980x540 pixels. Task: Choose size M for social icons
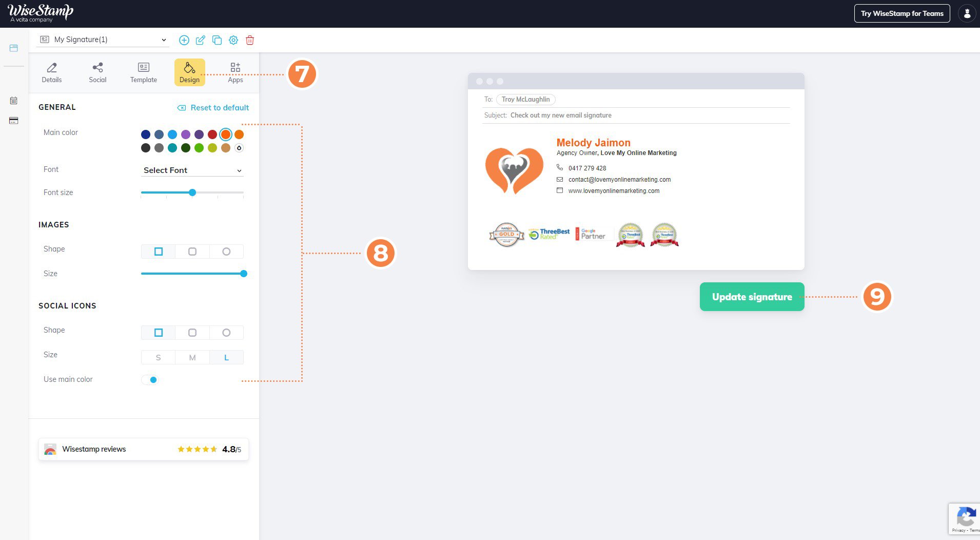point(192,358)
